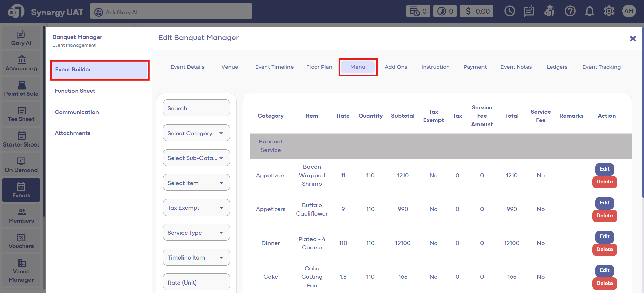Open the Select Item dropdown
The height and width of the screenshot is (293, 644).
pos(196,183)
